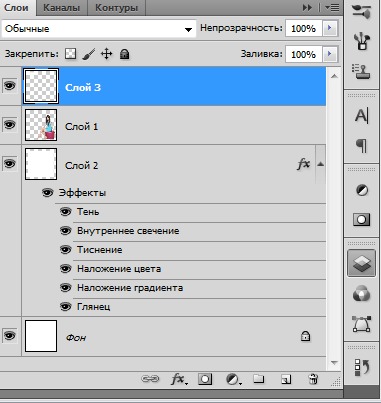
Task: Switch to the Контуры tab
Action: (116, 8)
